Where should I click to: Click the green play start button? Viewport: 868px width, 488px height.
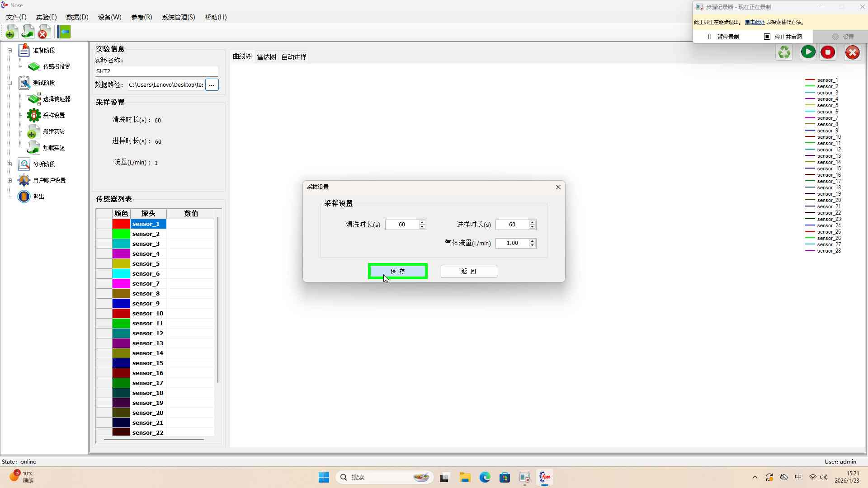pyautogui.click(x=808, y=52)
